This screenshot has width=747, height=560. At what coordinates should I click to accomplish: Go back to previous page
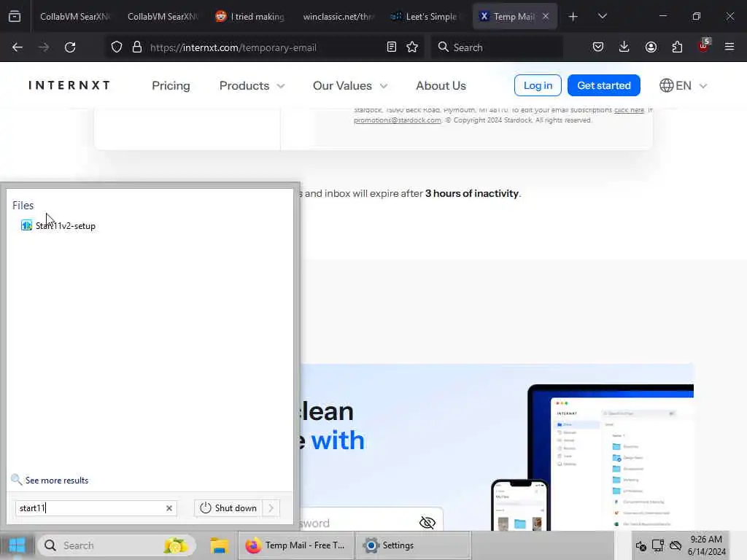point(18,47)
